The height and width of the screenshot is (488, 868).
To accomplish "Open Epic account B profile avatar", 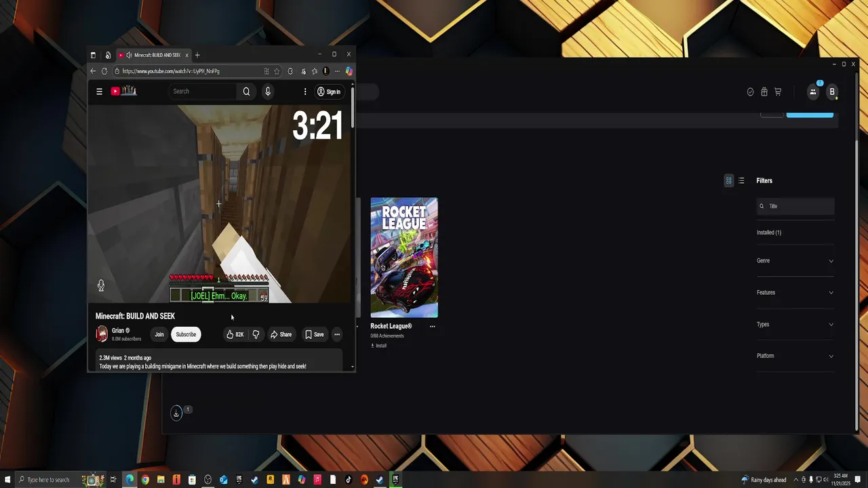I will point(832,92).
